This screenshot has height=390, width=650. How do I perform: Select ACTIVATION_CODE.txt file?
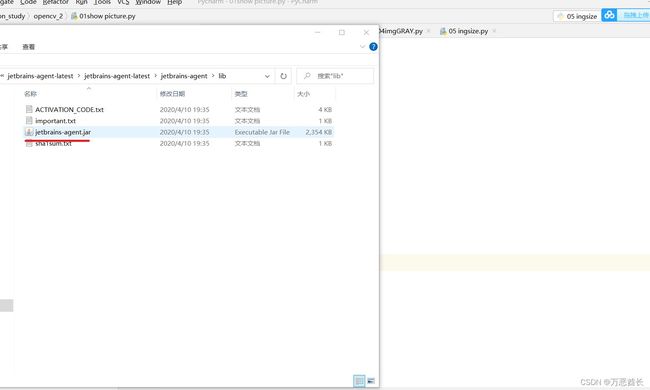coord(69,109)
